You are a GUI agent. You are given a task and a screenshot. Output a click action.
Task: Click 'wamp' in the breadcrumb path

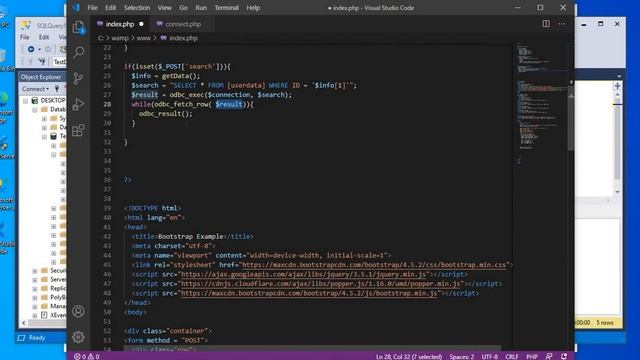(120, 38)
